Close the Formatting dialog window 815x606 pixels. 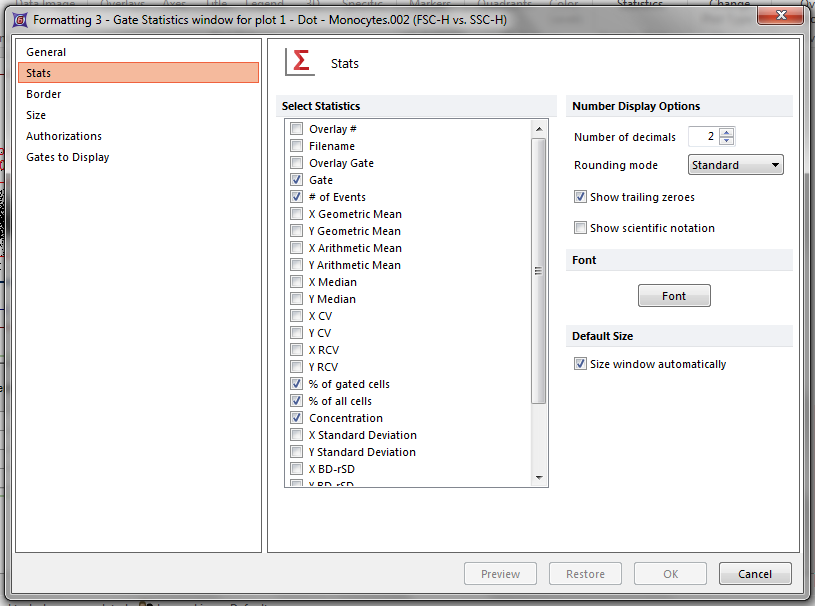coord(782,15)
